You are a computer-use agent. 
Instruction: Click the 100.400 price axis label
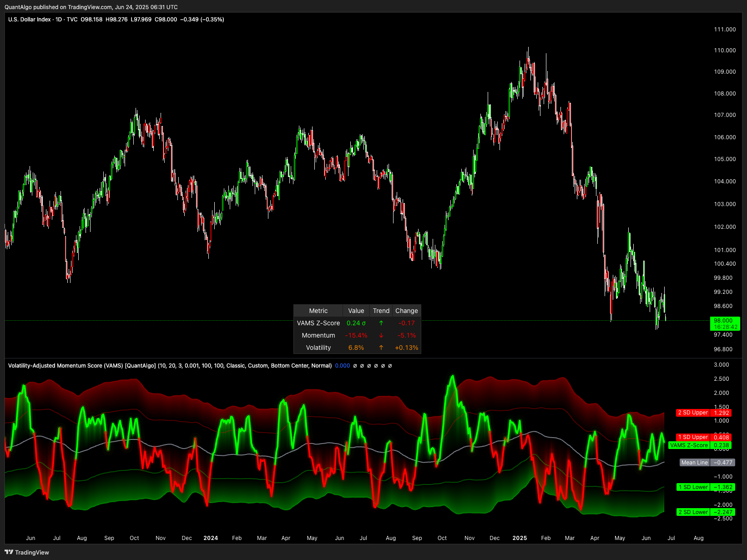tap(725, 263)
